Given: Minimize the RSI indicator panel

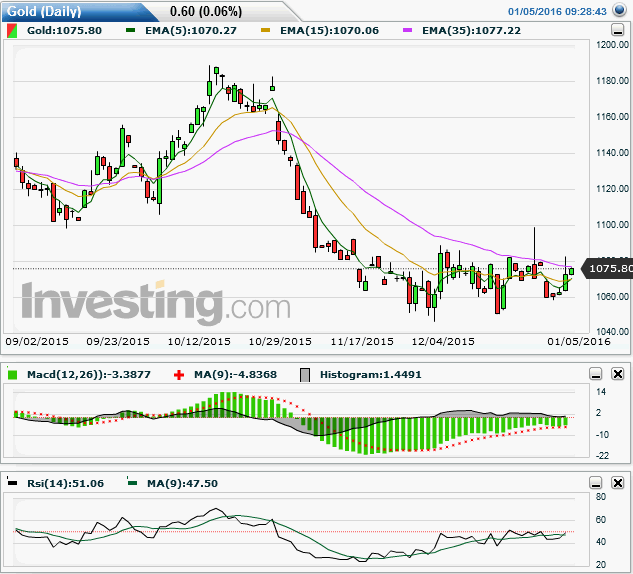Looking at the screenshot, I should point(596,483).
